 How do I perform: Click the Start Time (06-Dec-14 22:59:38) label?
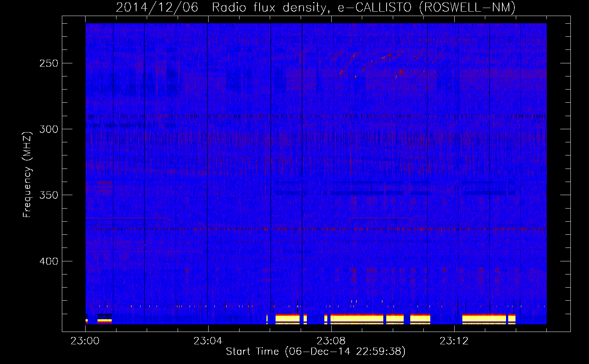point(316,352)
